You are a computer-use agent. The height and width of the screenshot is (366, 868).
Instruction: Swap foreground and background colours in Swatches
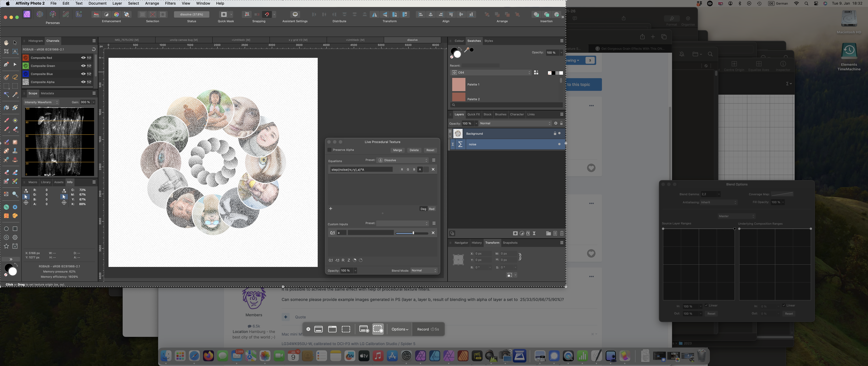click(x=460, y=49)
